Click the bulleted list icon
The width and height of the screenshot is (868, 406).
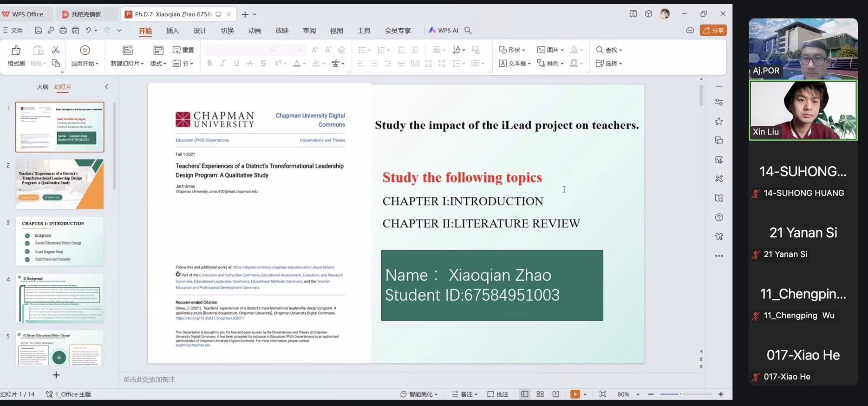pos(362,50)
